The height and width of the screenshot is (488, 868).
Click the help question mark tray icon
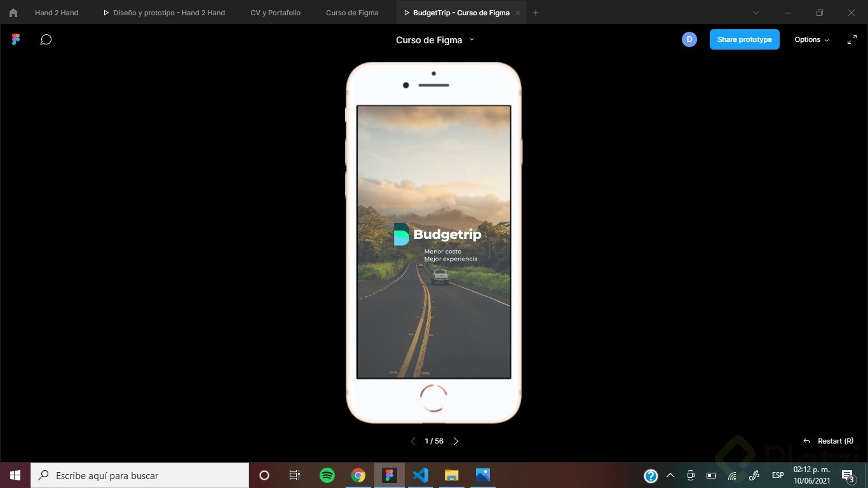(x=651, y=475)
